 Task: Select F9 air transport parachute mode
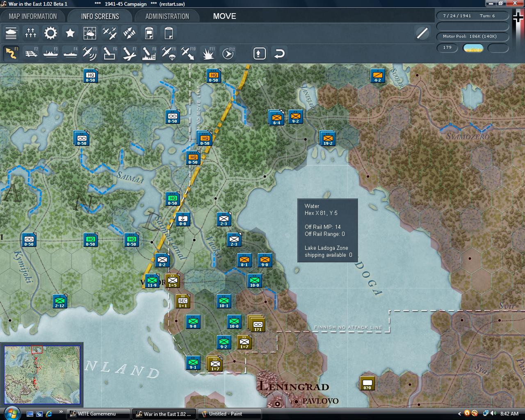(169, 53)
